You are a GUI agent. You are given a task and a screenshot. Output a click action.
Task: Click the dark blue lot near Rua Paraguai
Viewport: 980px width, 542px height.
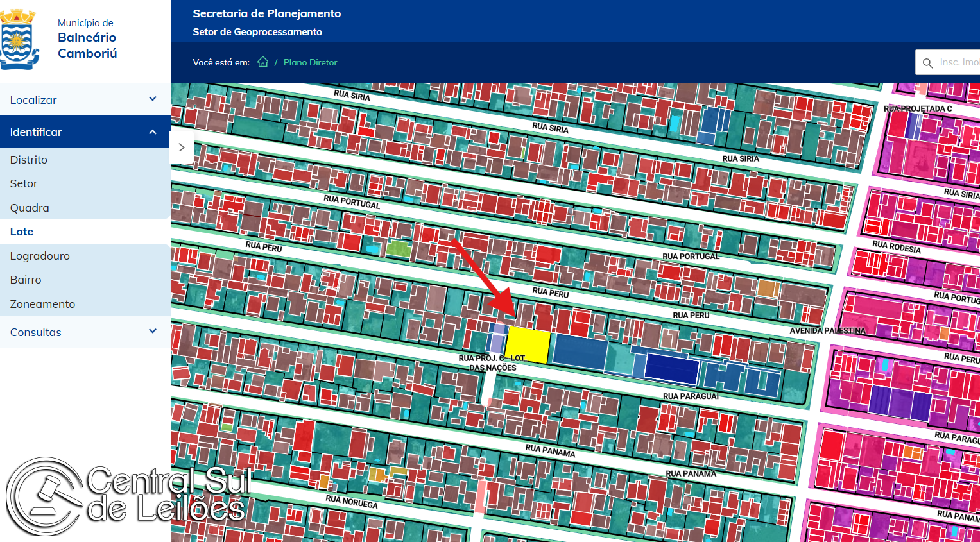click(x=671, y=368)
